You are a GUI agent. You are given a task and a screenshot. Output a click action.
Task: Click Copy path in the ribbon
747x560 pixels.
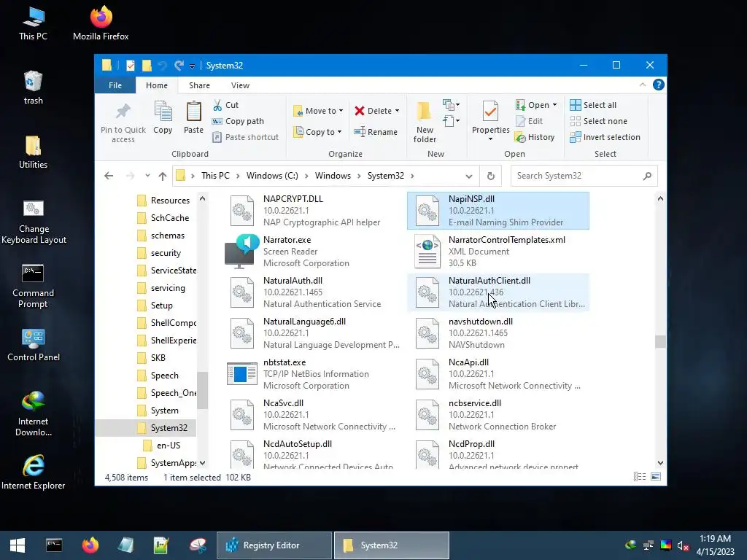(x=239, y=121)
